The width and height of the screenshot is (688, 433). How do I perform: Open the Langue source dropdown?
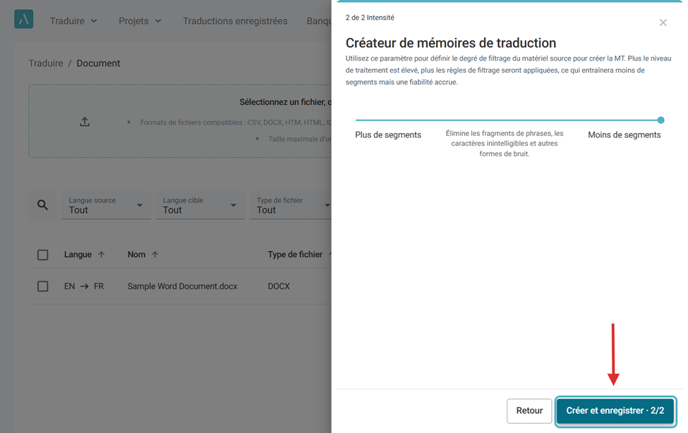click(x=106, y=205)
